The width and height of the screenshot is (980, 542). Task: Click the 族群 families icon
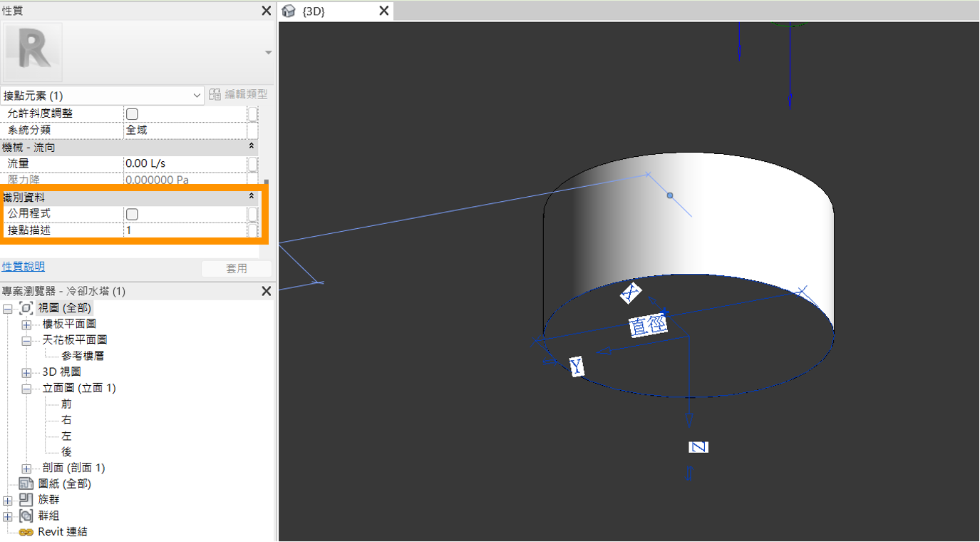pos(26,500)
